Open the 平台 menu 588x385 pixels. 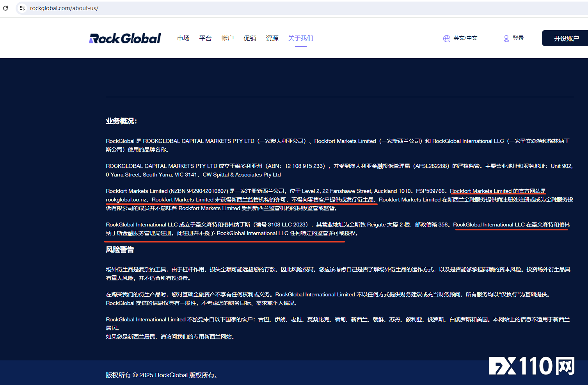click(205, 38)
